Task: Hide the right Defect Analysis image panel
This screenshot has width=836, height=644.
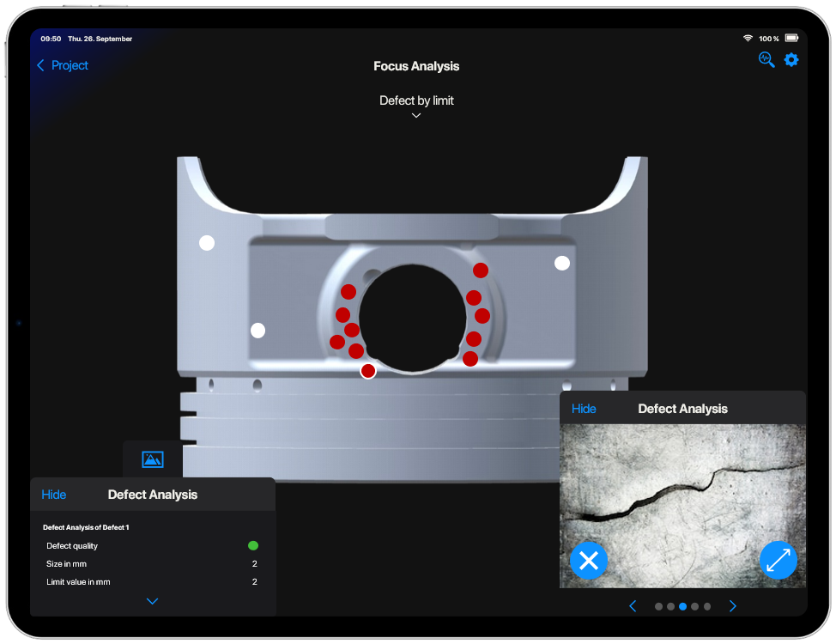Action: 584,409
